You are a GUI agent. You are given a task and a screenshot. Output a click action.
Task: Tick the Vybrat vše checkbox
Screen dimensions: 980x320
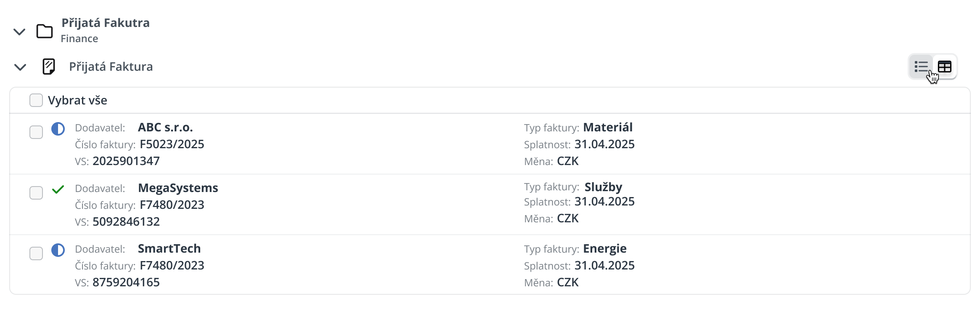click(36, 100)
